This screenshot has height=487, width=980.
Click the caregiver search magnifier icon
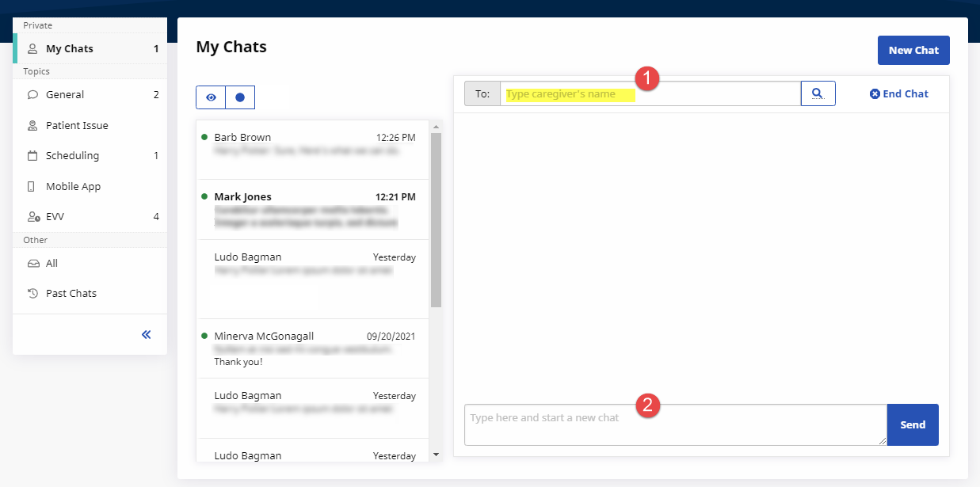[818, 93]
